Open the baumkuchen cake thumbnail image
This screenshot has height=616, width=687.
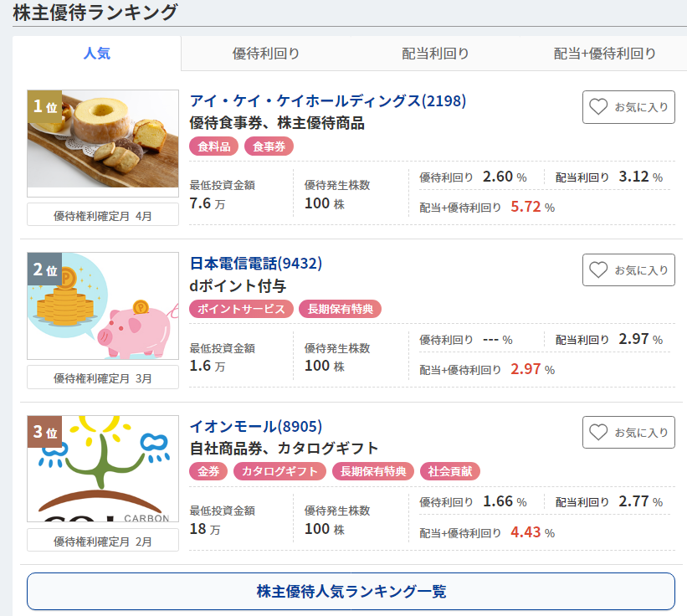103,139
